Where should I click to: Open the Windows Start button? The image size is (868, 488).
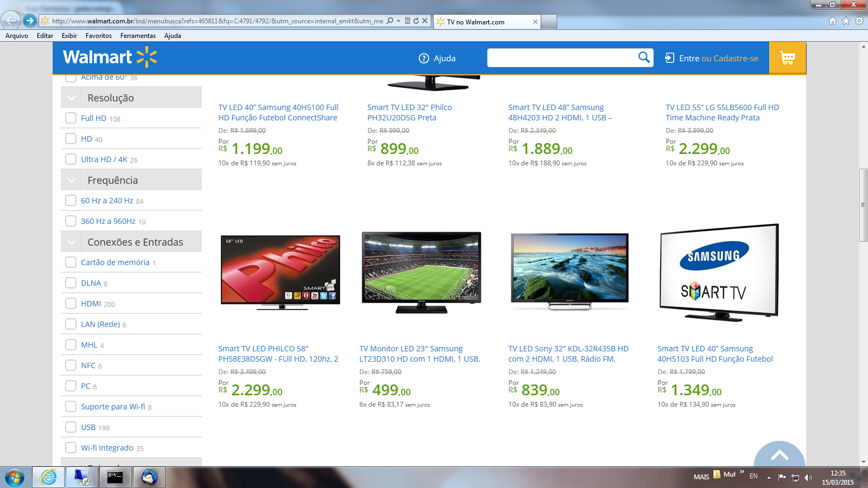tap(15, 477)
